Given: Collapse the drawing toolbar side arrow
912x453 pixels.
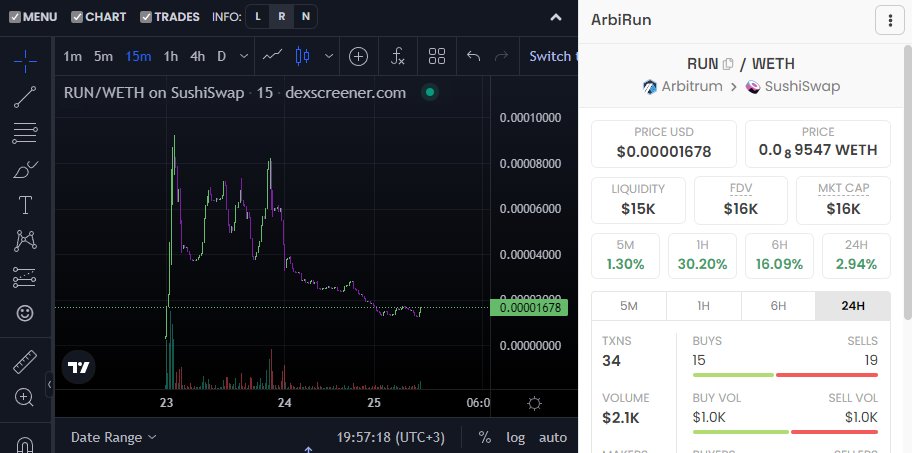Looking at the screenshot, I should pos(49,384).
